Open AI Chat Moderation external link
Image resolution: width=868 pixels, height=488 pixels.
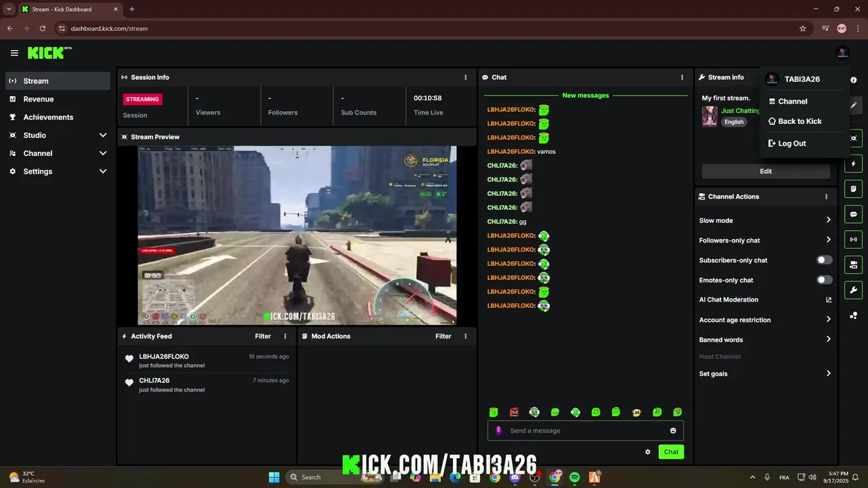[829, 300]
